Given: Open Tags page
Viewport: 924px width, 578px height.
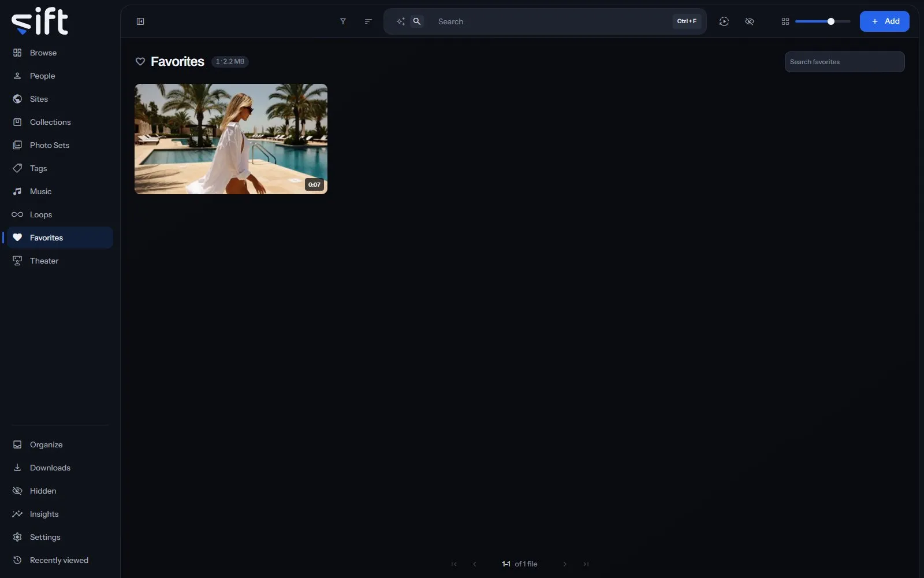Looking at the screenshot, I should [60, 168].
